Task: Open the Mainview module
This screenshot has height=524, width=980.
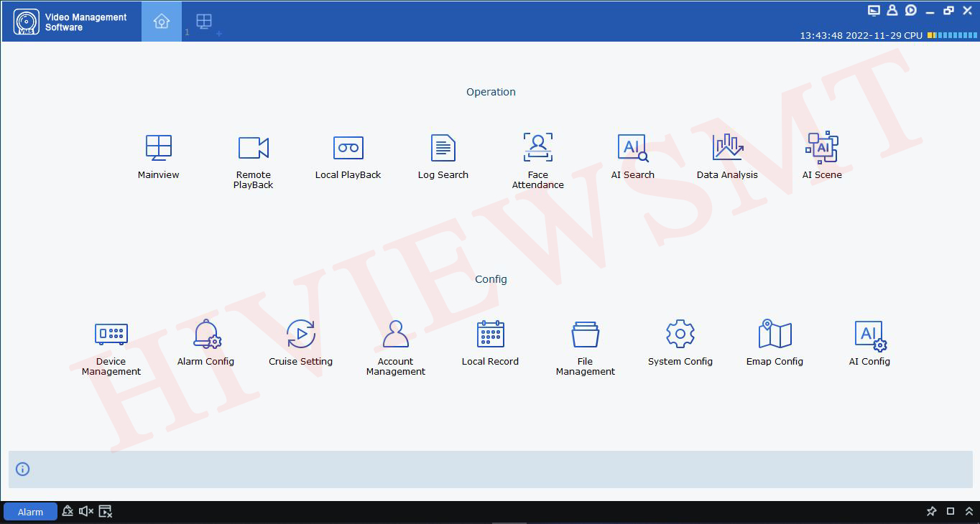Action: click(158, 148)
